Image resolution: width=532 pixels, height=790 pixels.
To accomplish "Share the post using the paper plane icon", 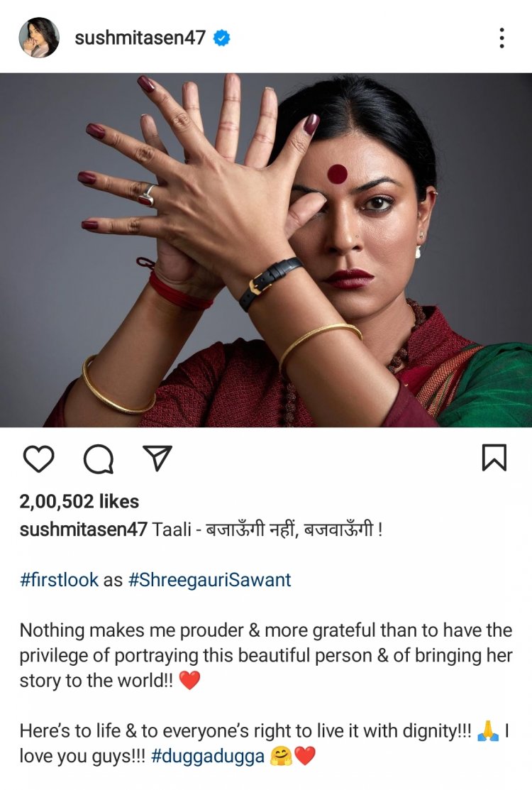I will coord(157,458).
